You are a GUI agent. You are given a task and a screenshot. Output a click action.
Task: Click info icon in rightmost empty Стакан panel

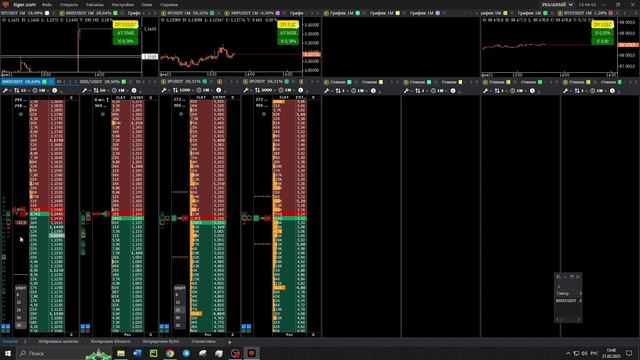tap(612, 91)
